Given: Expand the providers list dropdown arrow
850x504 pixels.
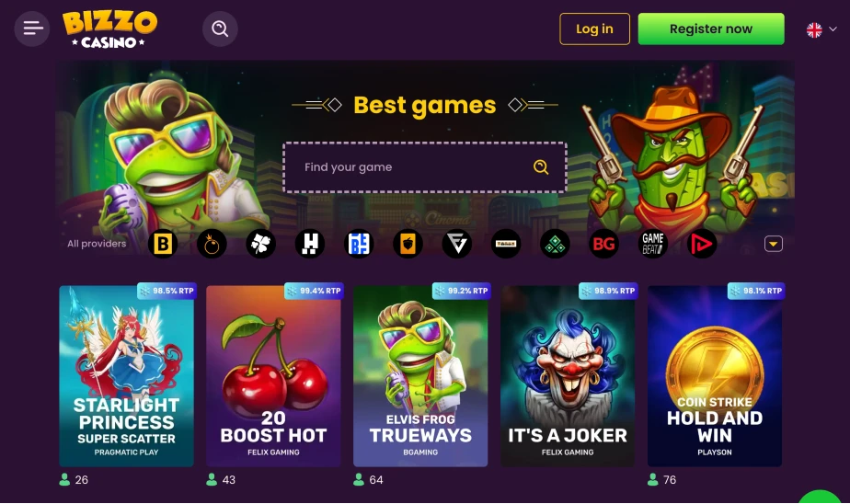Looking at the screenshot, I should tap(774, 244).
